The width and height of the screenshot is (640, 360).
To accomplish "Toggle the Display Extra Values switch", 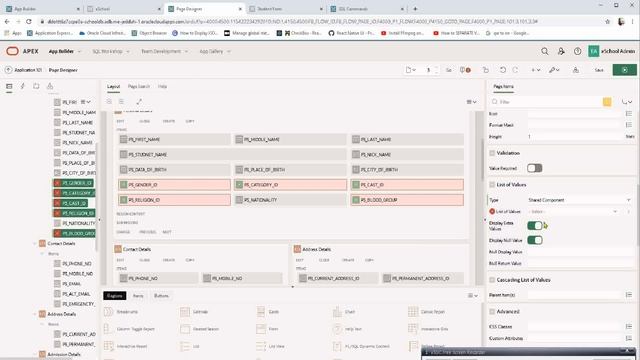I will (535, 225).
